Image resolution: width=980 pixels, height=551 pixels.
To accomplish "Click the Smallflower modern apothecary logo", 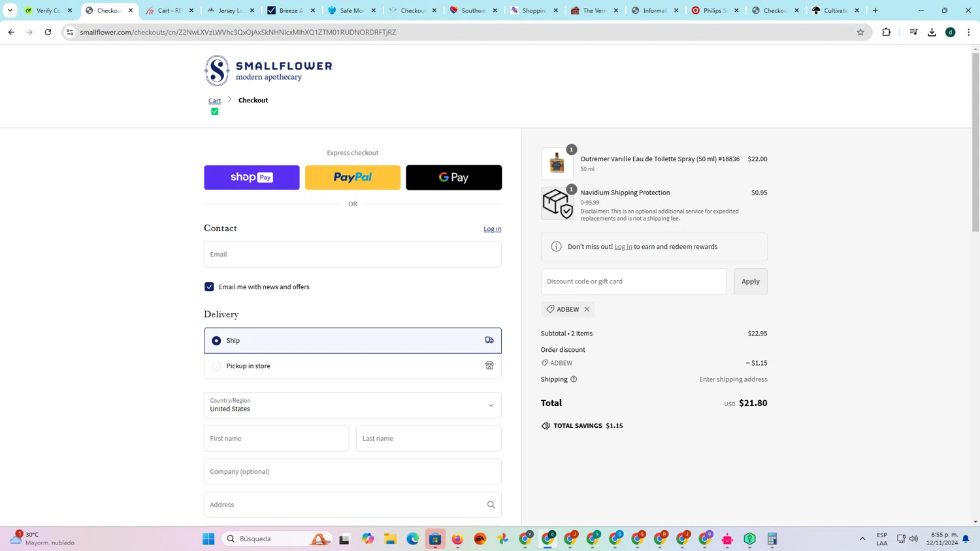I will (x=268, y=71).
